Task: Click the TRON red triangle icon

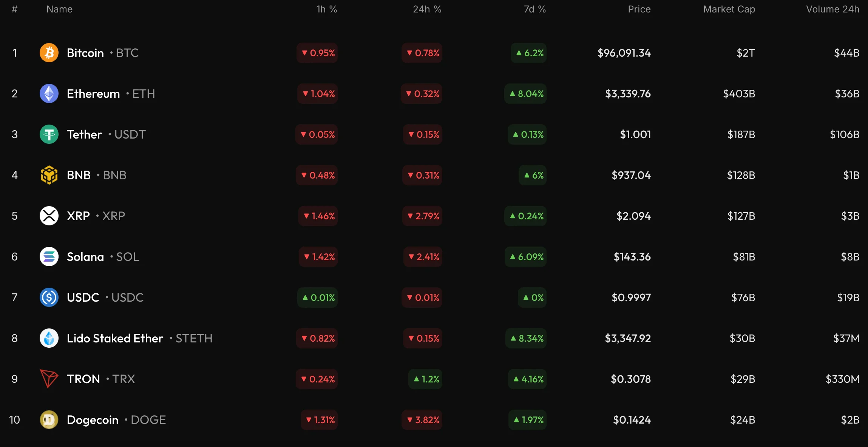Action: tap(49, 379)
